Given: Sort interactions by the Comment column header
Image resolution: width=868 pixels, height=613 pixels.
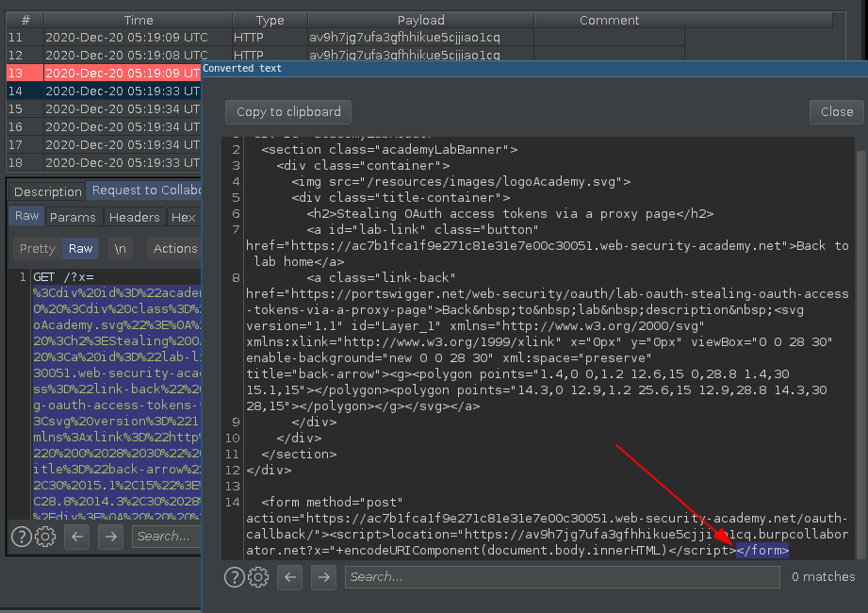Looking at the screenshot, I should tap(609, 21).
